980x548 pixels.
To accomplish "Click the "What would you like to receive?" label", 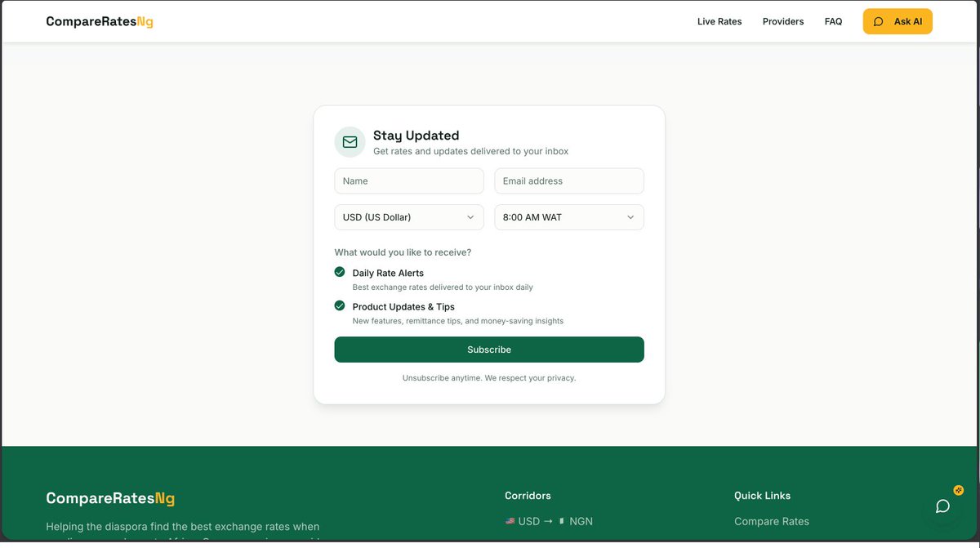I will click(x=403, y=252).
